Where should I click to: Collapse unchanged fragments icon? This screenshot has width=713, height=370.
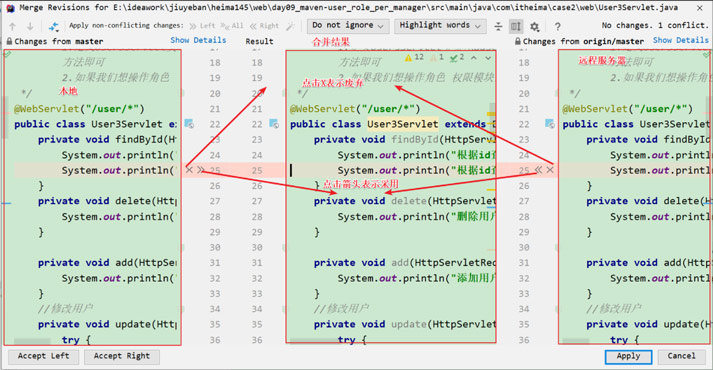[x=498, y=26]
